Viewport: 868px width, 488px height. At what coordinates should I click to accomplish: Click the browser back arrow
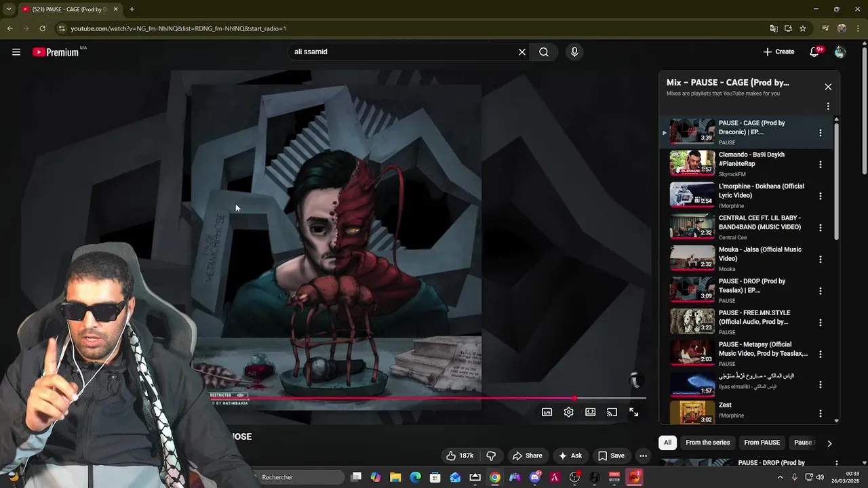pos(9,28)
